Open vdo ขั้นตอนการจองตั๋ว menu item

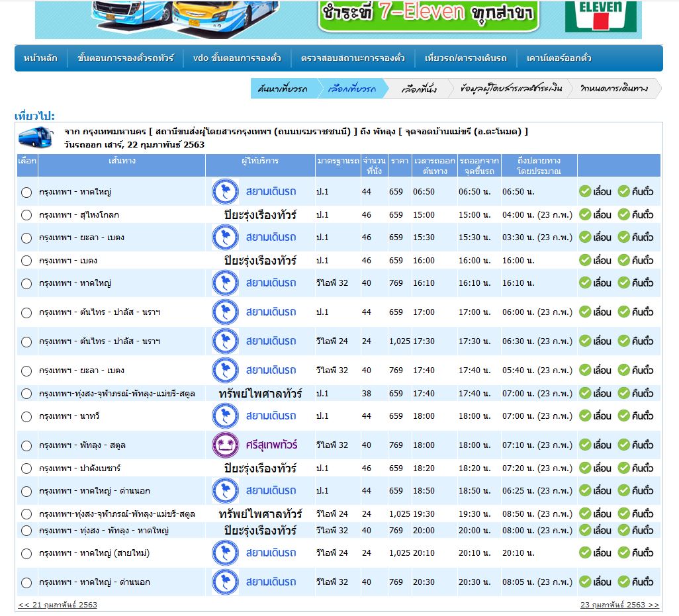click(237, 58)
